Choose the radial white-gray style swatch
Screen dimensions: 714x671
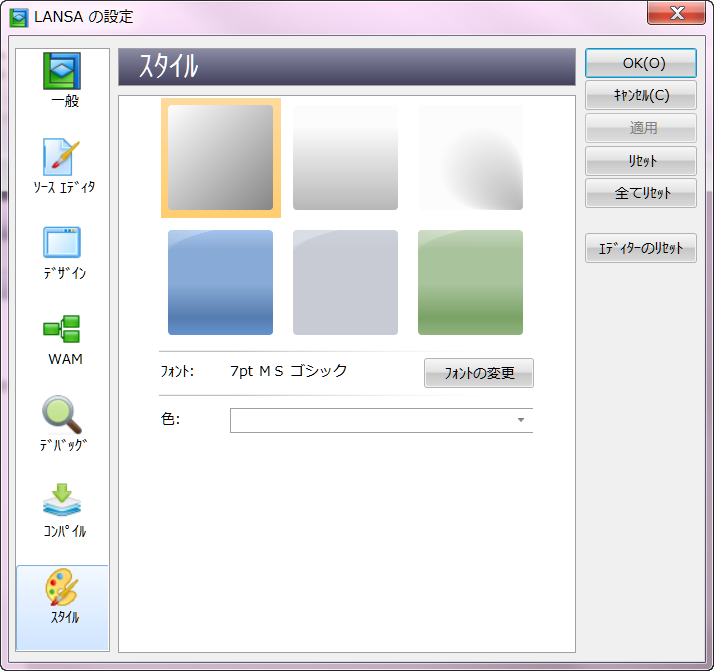[470, 158]
